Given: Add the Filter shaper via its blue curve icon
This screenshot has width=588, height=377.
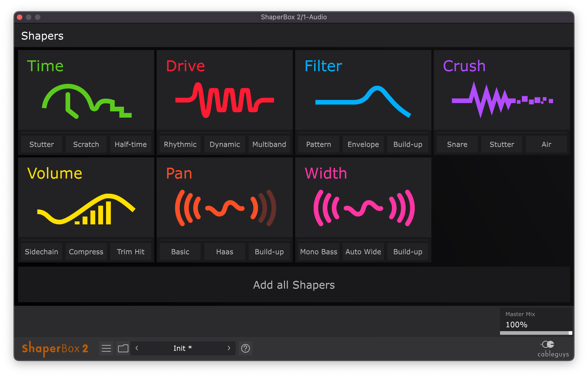Looking at the screenshot, I should pyautogui.click(x=363, y=101).
